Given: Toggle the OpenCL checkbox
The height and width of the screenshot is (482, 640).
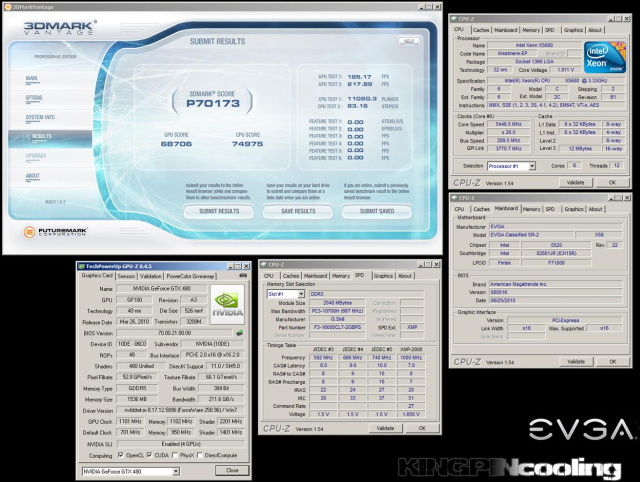Looking at the screenshot, I should (121, 455).
